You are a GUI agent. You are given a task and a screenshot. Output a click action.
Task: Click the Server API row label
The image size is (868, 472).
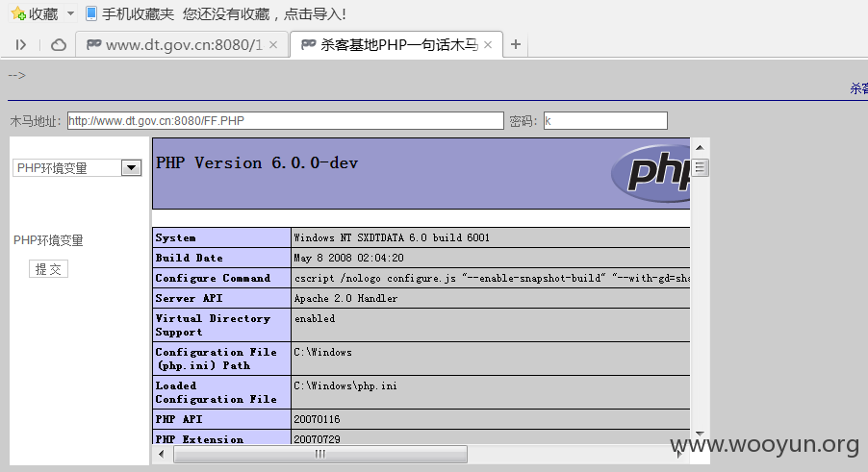(x=189, y=298)
